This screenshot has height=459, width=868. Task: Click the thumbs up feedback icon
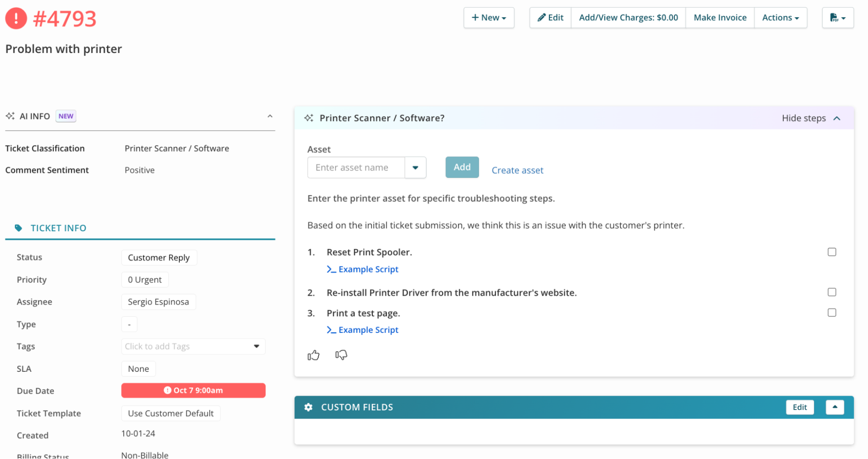(x=313, y=355)
